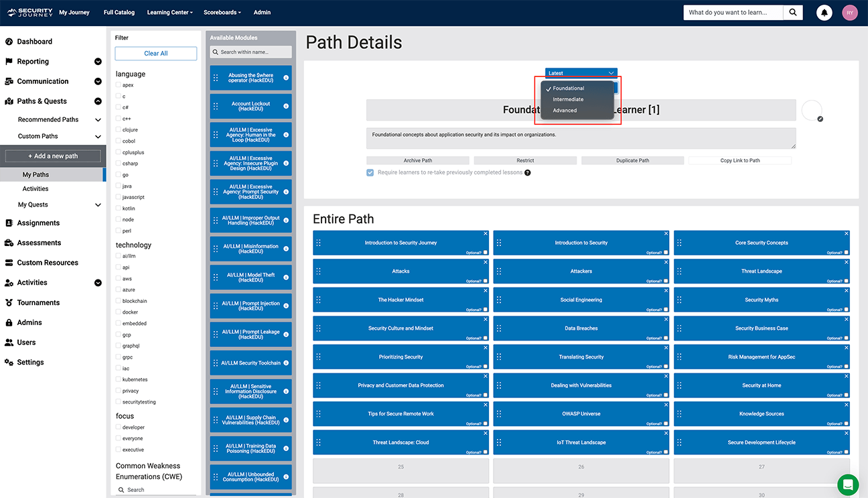
Task: Click the search magnifier button in header
Action: click(x=793, y=13)
